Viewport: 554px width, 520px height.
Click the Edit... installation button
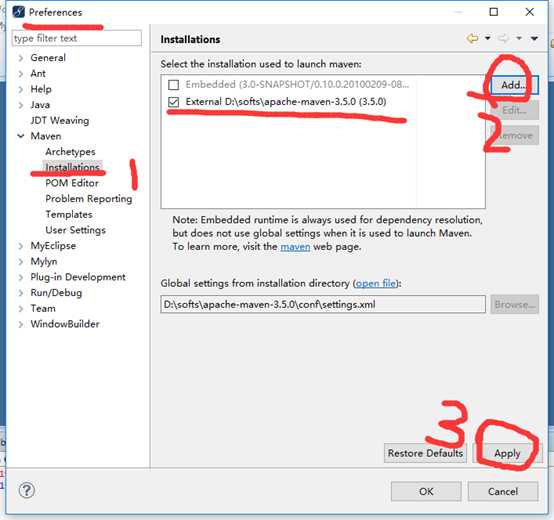pos(514,110)
